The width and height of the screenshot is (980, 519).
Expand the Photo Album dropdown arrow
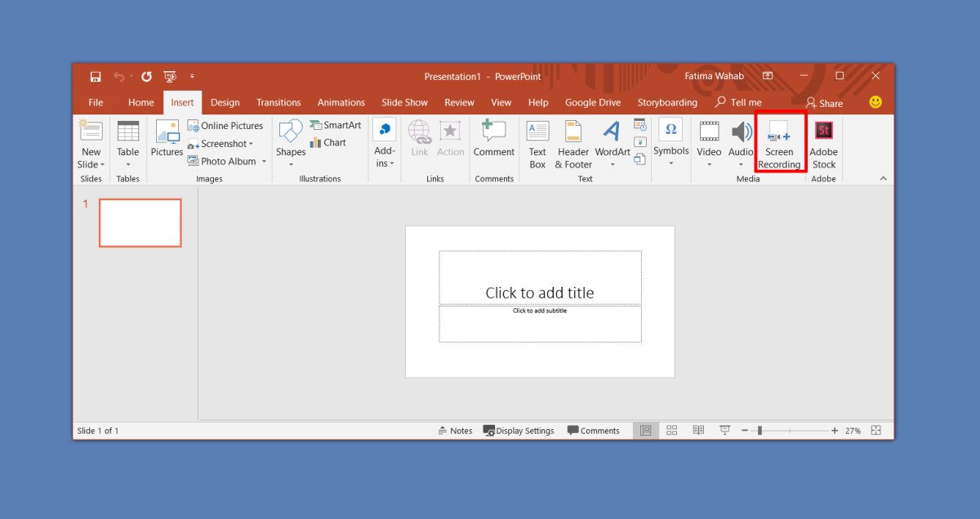point(264,162)
